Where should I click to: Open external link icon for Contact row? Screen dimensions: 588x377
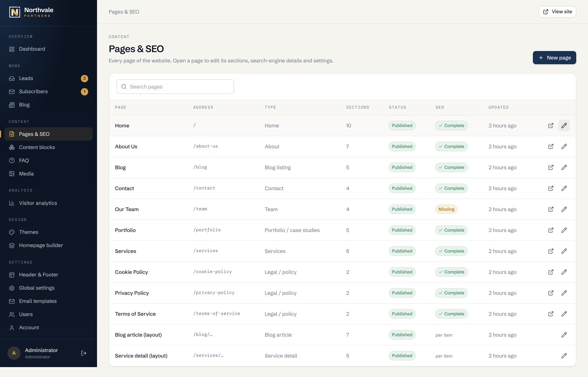(551, 188)
